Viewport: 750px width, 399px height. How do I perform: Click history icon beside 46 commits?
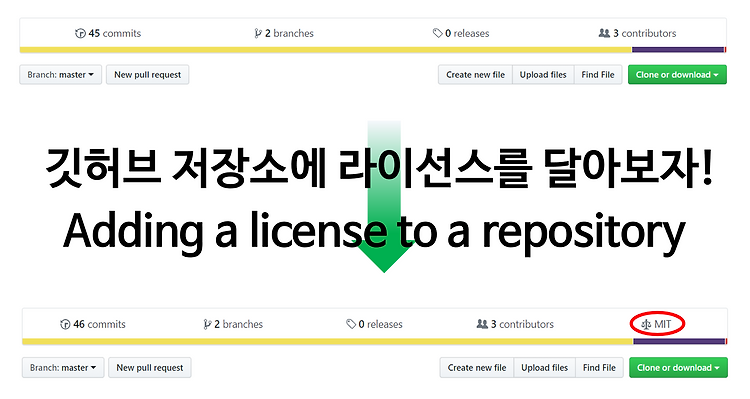65,324
